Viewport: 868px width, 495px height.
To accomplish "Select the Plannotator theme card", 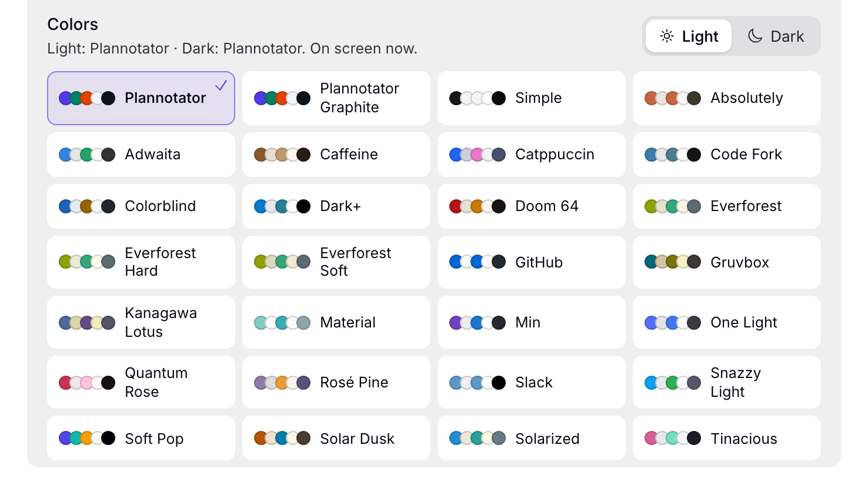I will pyautogui.click(x=141, y=98).
